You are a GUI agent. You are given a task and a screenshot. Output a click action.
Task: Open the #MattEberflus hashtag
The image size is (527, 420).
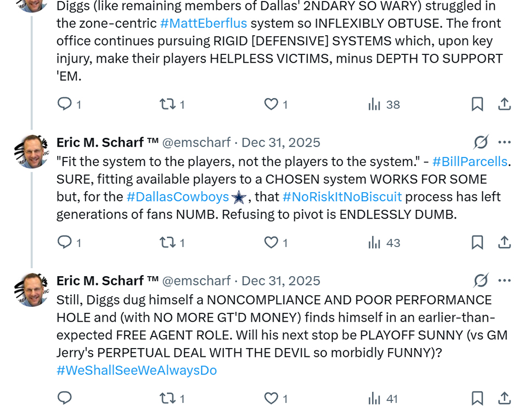click(203, 24)
